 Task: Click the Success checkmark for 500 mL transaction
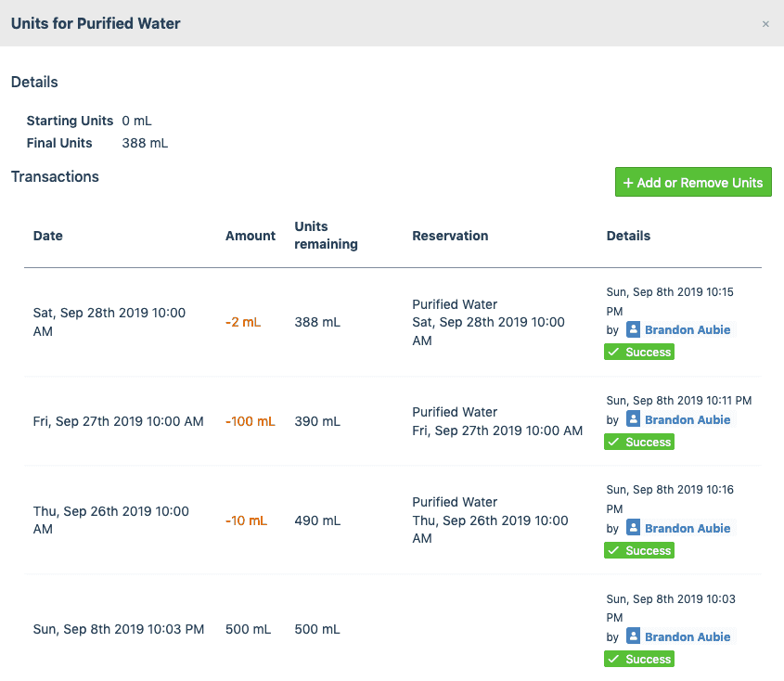coord(614,659)
